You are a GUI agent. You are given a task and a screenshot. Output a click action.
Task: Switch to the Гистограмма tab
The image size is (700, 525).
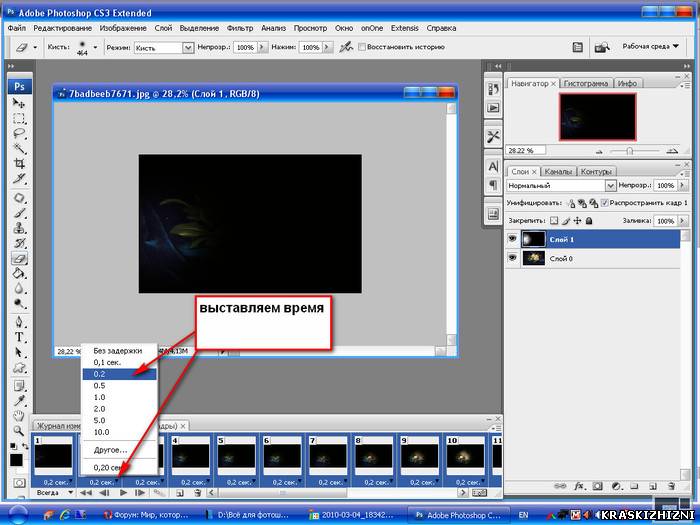click(585, 83)
